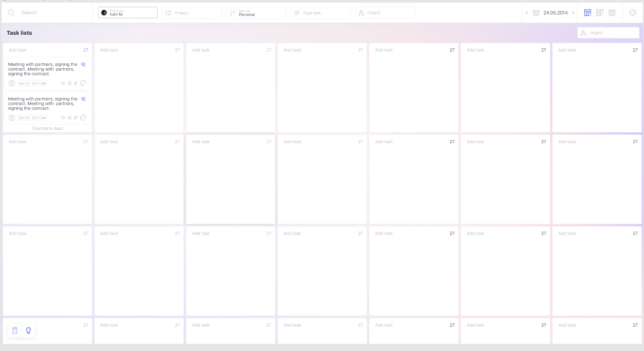Click Add task in the cell containing meeting cards
Screen dimensions: 644x351
18,50
